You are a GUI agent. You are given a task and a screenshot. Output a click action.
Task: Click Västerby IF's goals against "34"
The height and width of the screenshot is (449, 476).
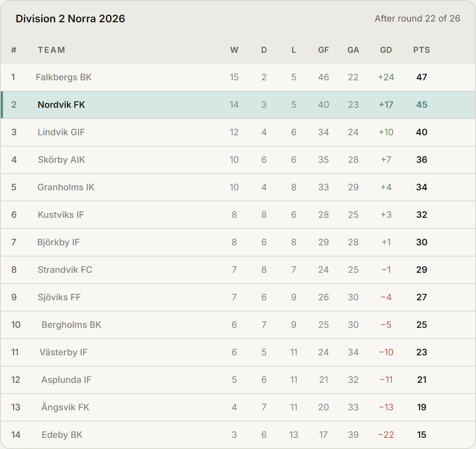[x=353, y=352]
